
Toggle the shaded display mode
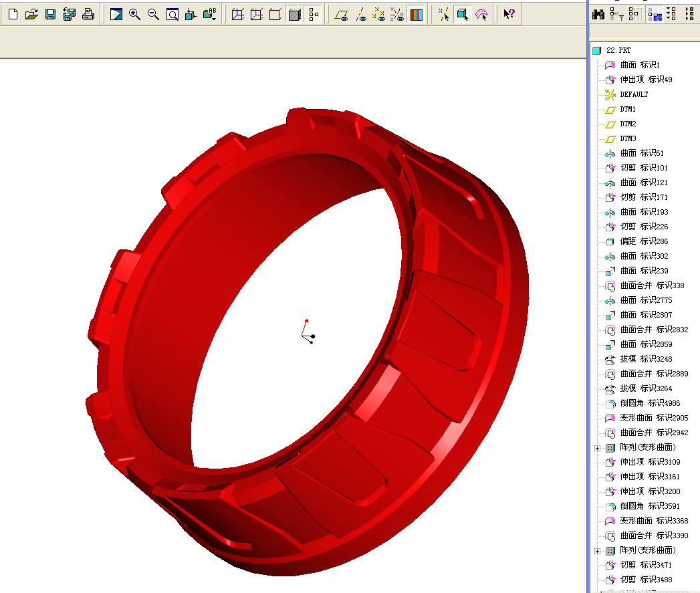(x=295, y=15)
